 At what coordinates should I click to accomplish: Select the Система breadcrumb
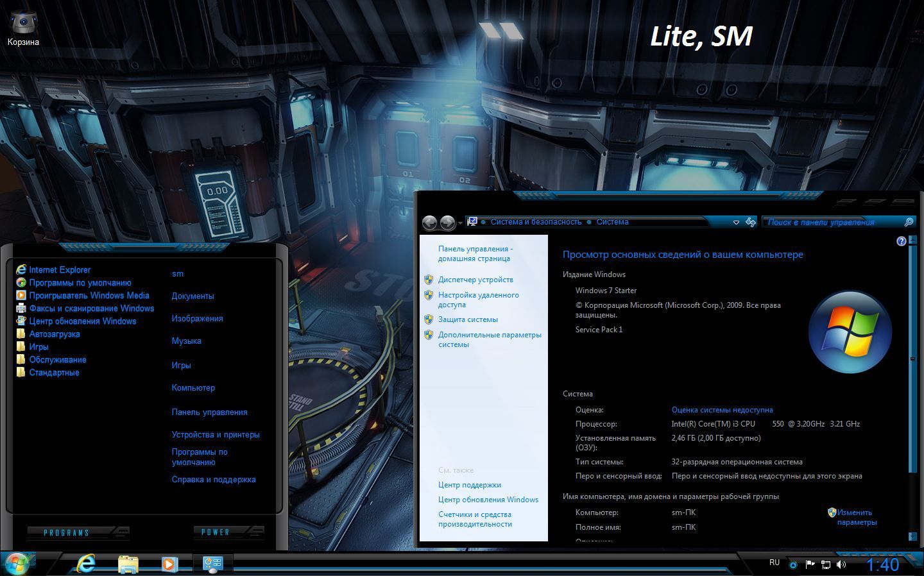pyautogui.click(x=612, y=222)
